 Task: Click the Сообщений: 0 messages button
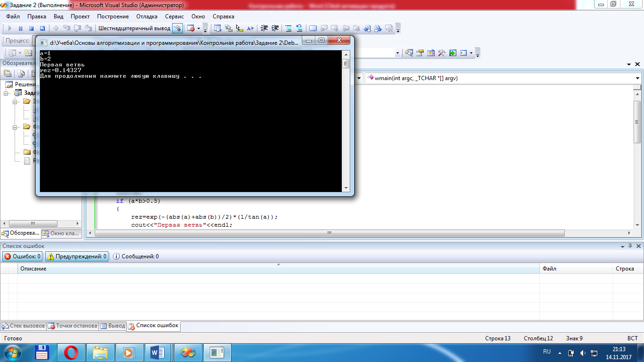point(136,256)
